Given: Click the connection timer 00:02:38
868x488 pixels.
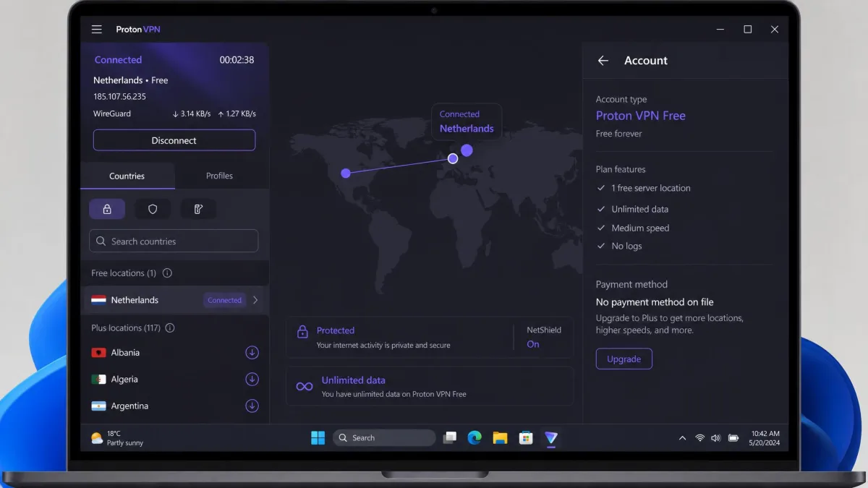Looking at the screenshot, I should pos(237,60).
